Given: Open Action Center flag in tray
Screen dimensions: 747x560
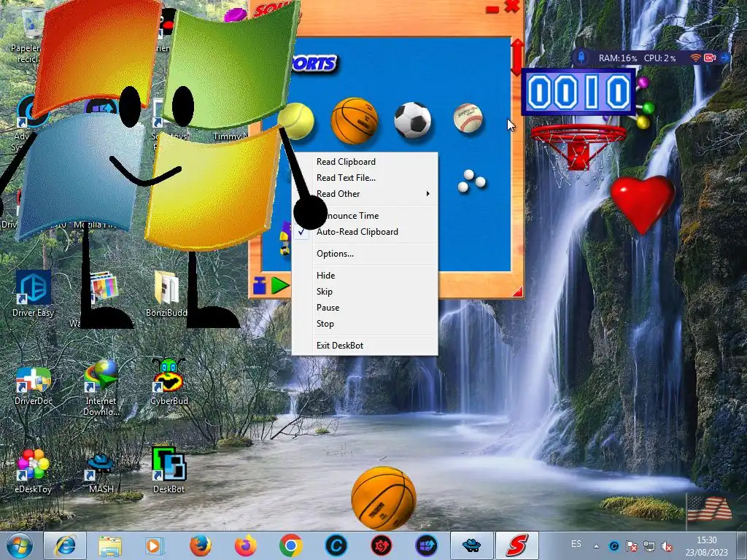Looking at the screenshot, I should pos(632,546).
